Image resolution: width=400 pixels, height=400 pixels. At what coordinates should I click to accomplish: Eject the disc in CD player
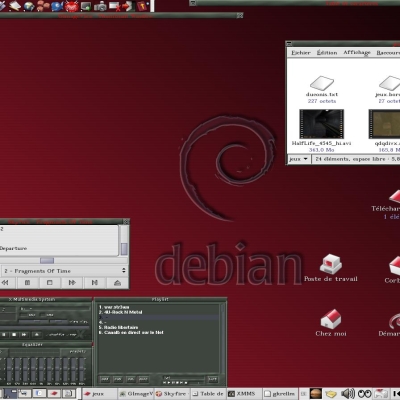click(117, 283)
